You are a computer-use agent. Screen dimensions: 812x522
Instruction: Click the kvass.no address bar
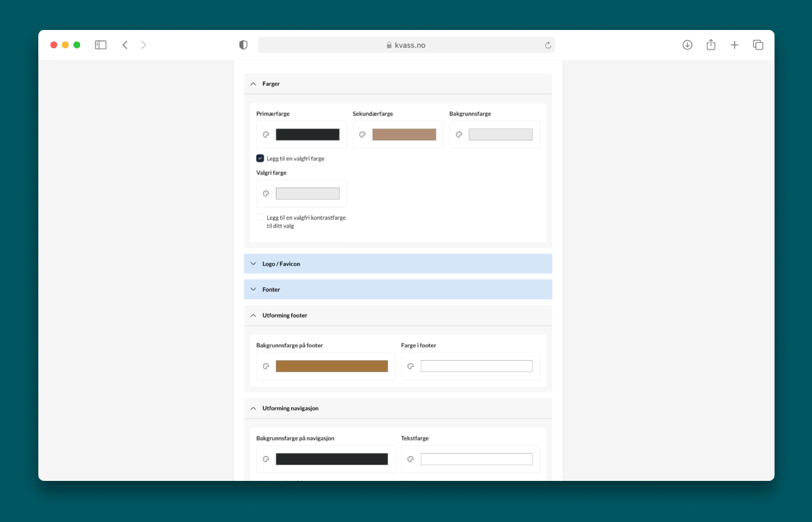point(406,45)
